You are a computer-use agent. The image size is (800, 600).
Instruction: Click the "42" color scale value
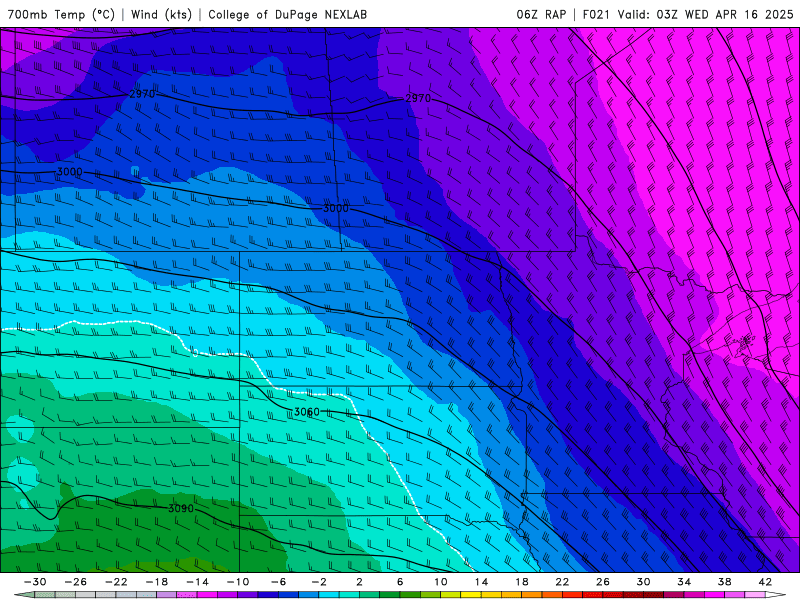pos(765,582)
